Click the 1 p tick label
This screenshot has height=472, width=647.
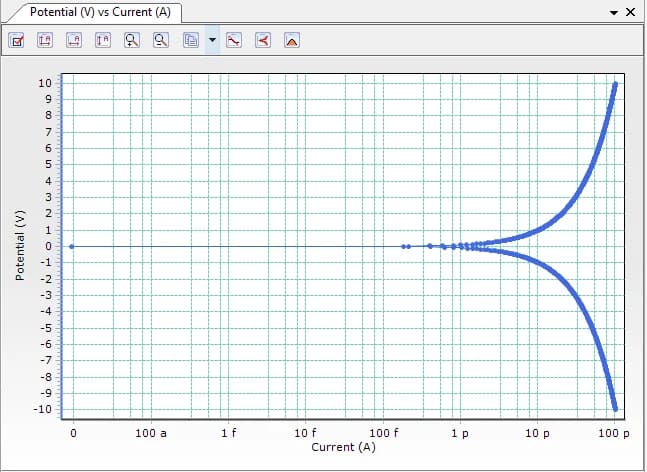click(460, 433)
